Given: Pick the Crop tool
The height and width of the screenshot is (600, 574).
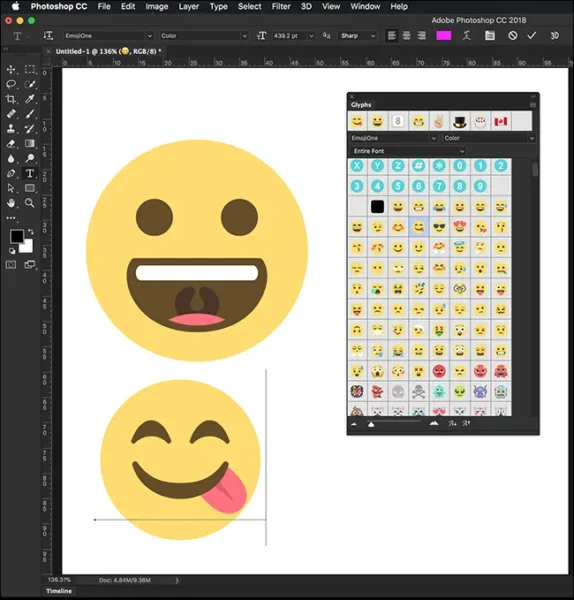Looking at the screenshot, I should [x=11, y=99].
